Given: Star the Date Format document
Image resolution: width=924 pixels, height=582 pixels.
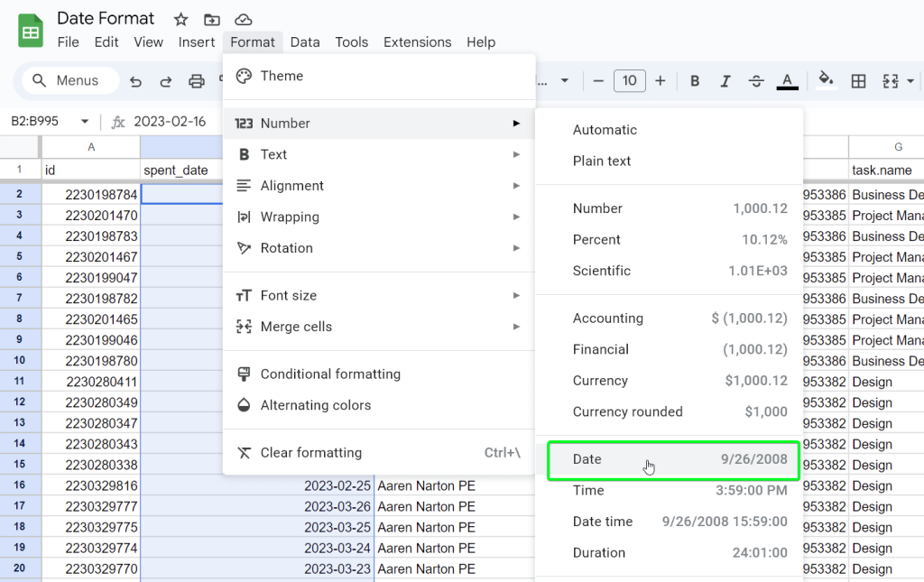Looking at the screenshot, I should tap(180, 20).
